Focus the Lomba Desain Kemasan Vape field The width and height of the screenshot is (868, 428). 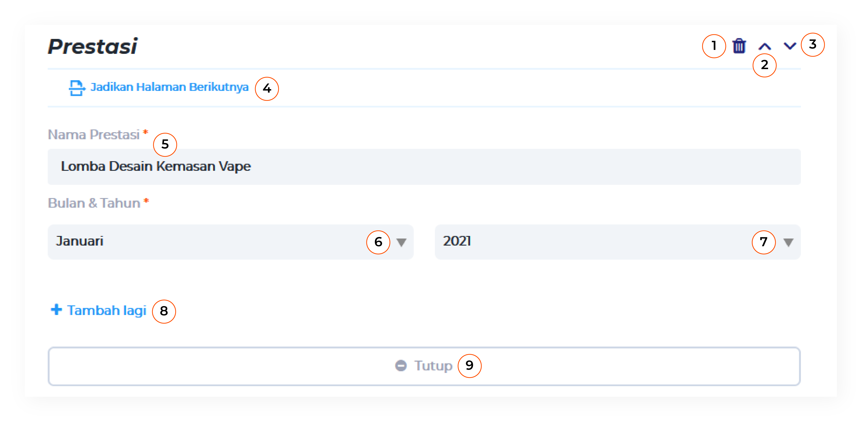424,167
